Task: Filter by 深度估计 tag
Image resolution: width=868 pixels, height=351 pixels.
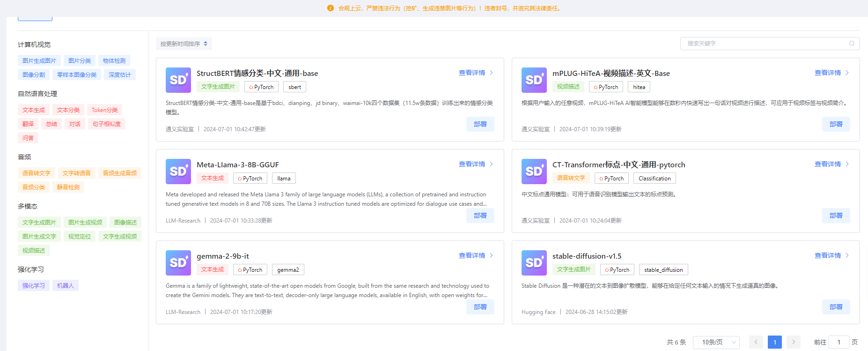Action: pyautogui.click(x=120, y=75)
